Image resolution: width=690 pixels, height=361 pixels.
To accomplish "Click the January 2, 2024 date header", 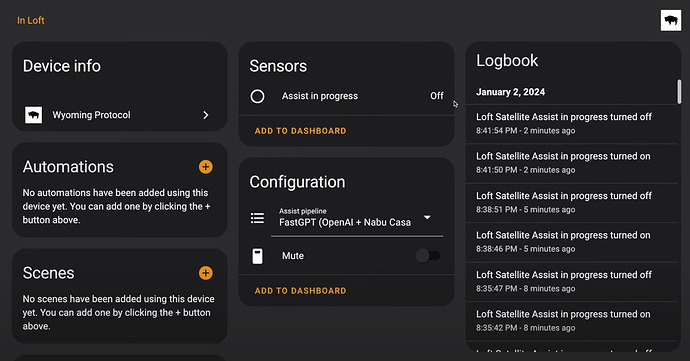I will click(x=510, y=92).
